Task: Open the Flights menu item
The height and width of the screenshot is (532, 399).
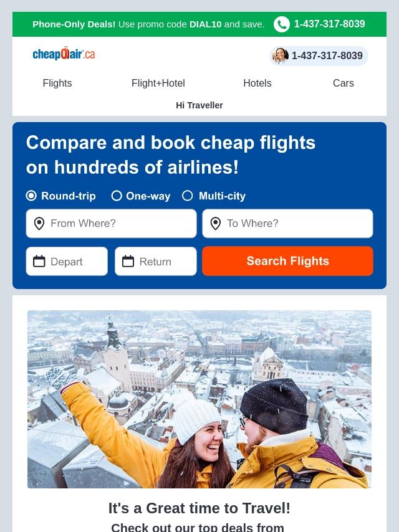Action: click(x=57, y=83)
